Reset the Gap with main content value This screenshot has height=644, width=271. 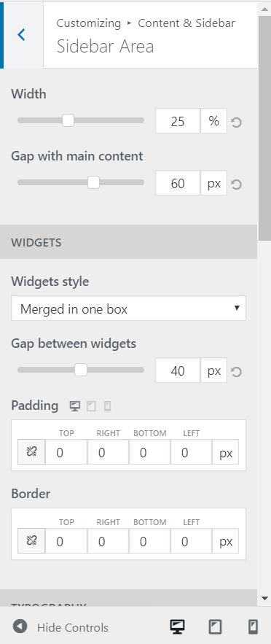pyautogui.click(x=236, y=185)
